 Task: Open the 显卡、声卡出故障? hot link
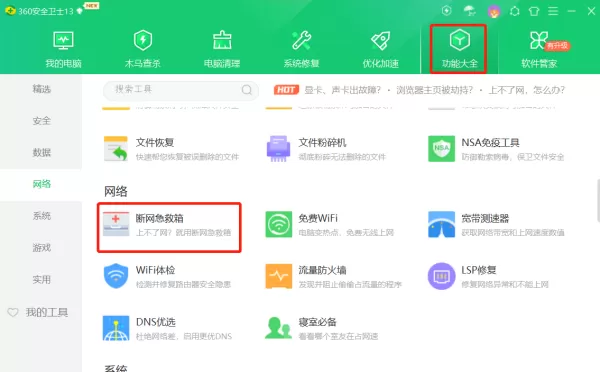342,90
